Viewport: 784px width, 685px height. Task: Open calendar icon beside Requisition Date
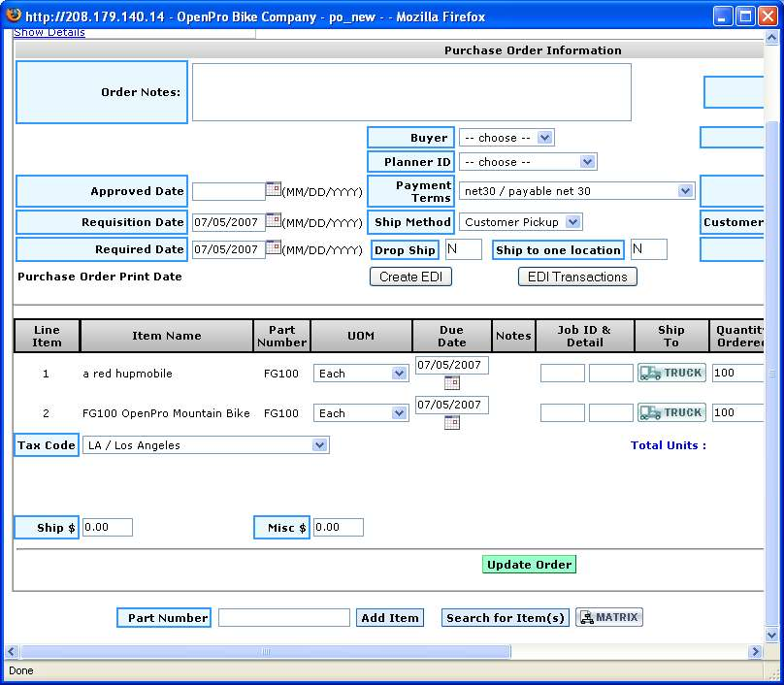point(274,220)
